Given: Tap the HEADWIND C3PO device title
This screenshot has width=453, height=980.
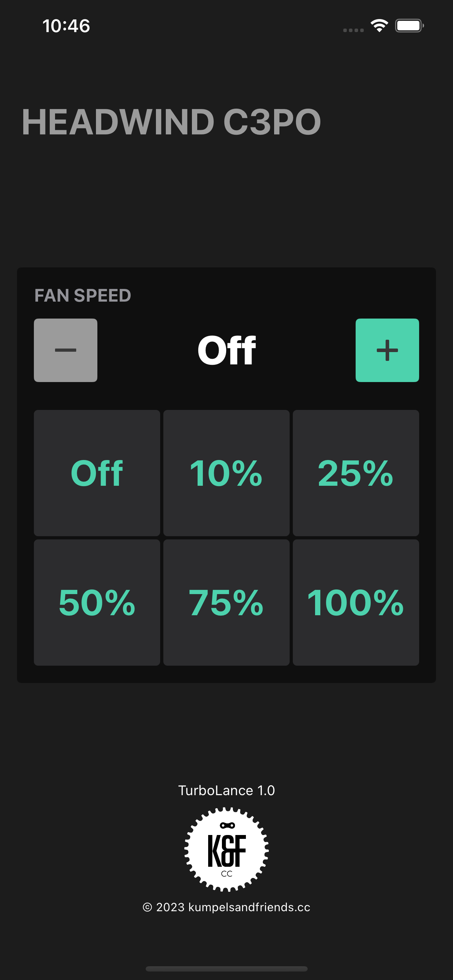Looking at the screenshot, I should tap(171, 122).
